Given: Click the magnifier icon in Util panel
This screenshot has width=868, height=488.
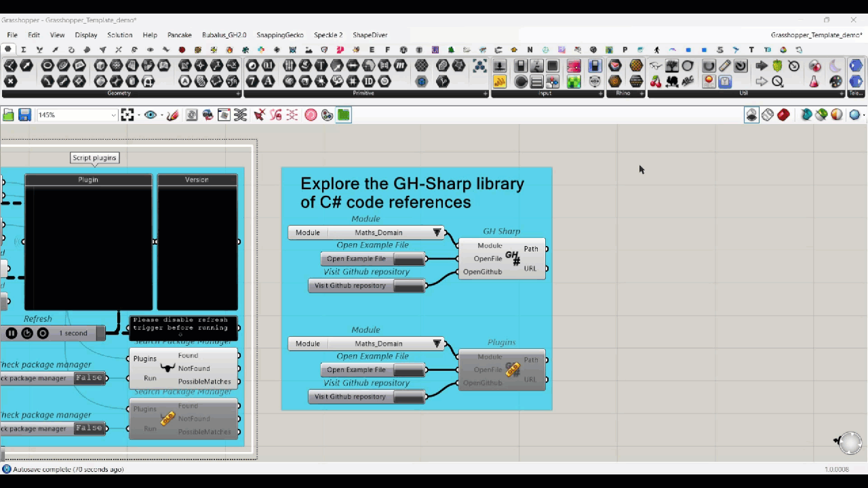Looking at the screenshot, I should click(778, 81).
